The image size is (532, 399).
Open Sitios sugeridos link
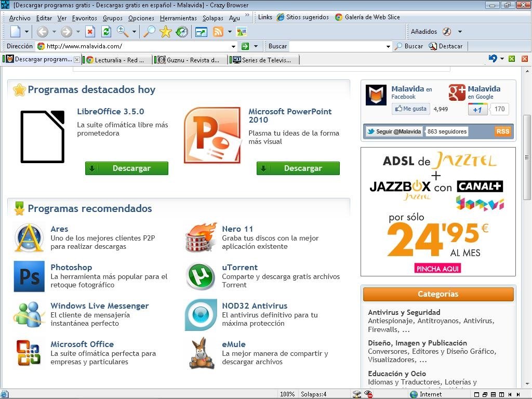[x=303, y=17]
